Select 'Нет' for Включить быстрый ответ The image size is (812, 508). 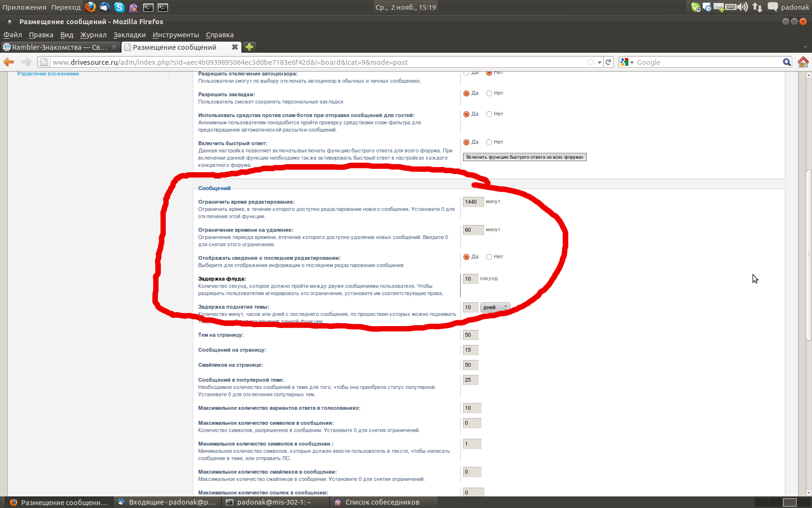click(489, 142)
